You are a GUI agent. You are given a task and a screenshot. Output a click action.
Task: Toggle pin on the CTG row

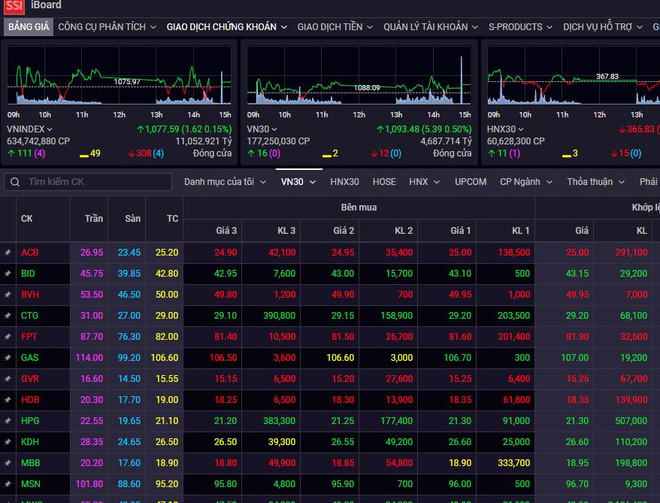8,316
